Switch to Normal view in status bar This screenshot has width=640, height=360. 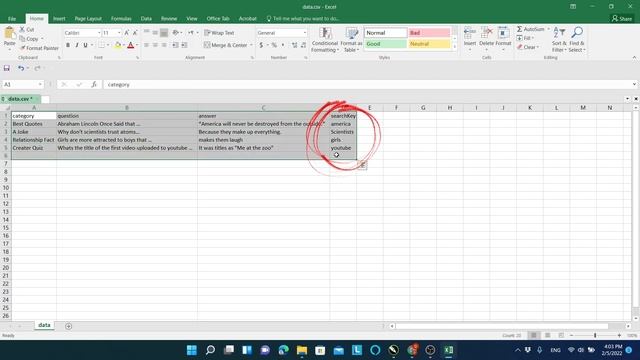pyautogui.click(x=533, y=335)
